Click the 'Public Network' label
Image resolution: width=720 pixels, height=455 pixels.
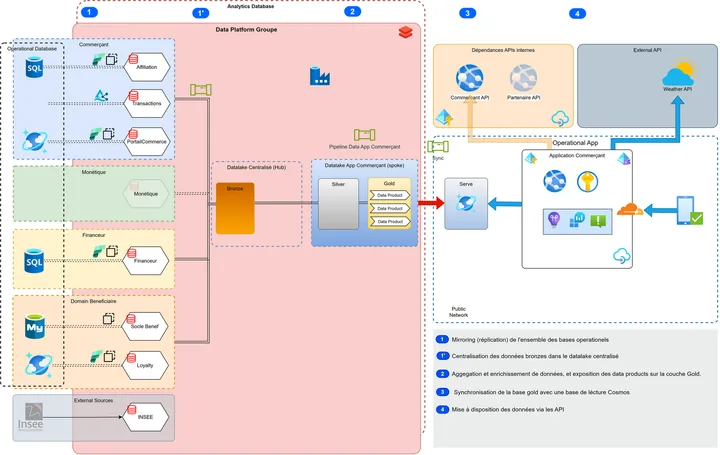[458, 312]
